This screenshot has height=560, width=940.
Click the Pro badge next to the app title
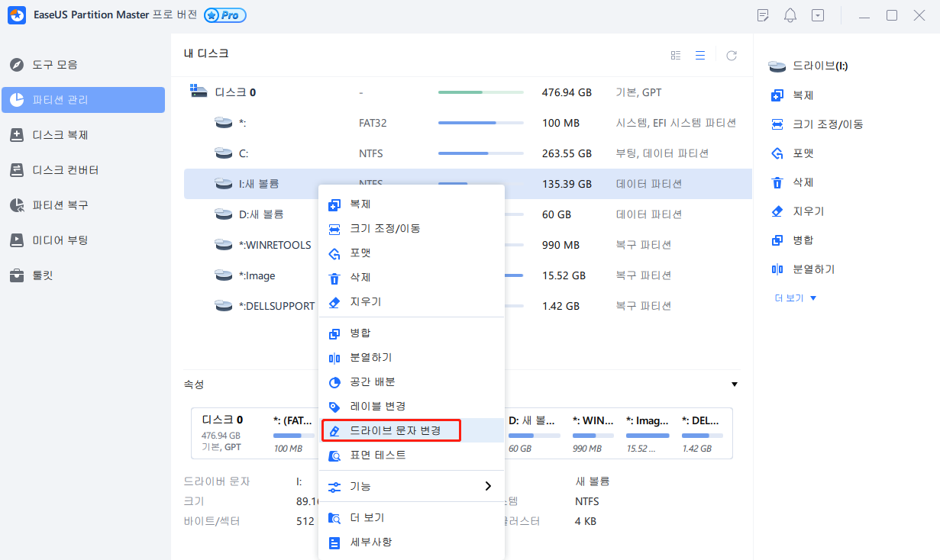pos(225,14)
